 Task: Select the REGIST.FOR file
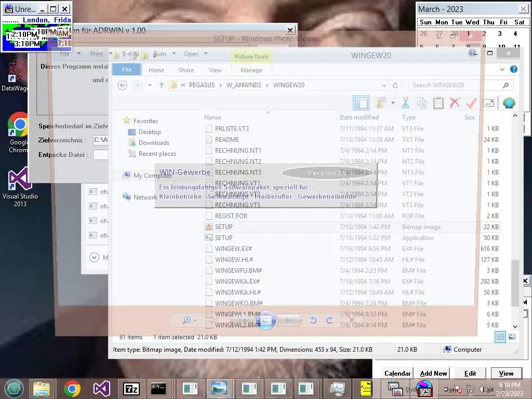(231, 216)
